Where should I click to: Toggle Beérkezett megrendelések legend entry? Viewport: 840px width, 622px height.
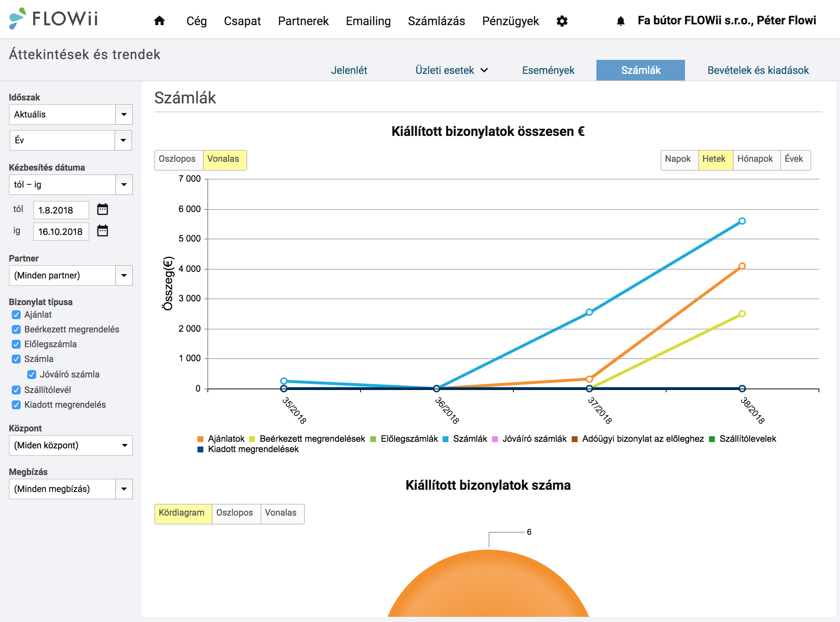(x=307, y=439)
